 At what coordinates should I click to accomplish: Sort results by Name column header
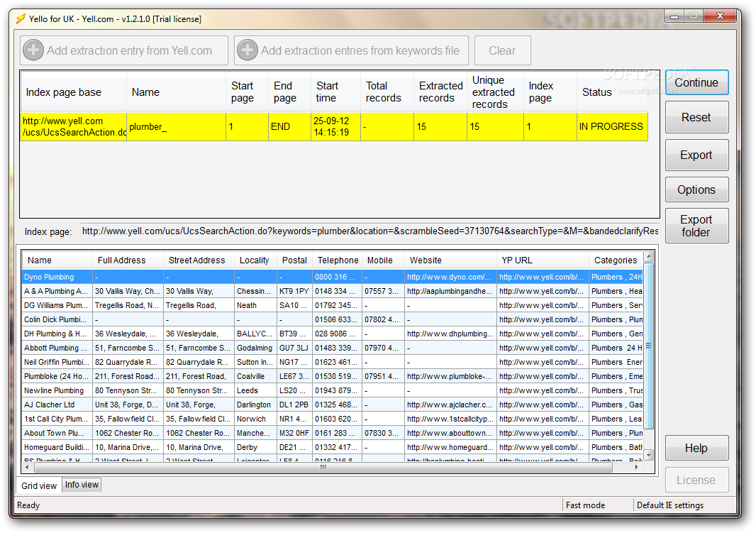57,260
